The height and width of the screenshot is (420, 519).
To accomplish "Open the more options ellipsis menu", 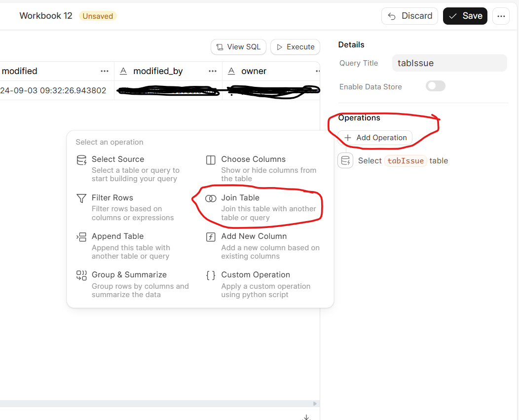I will point(501,16).
